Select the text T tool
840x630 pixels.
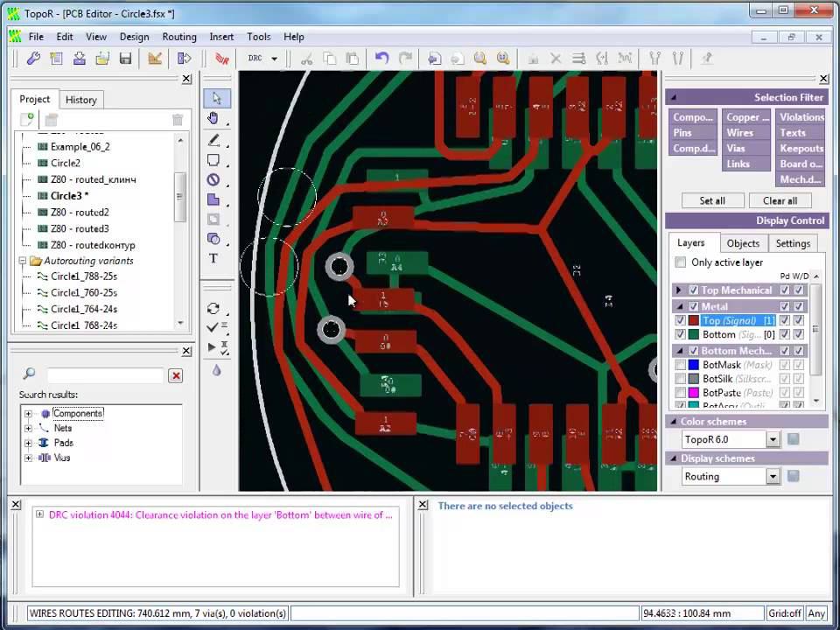[x=213, y=259]
